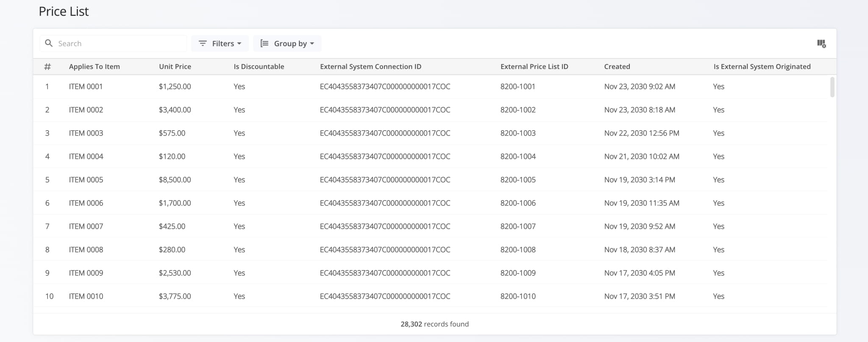The image size is (868, 342).
Task: Click unit price $3,400.00
Action: point(175,110)
